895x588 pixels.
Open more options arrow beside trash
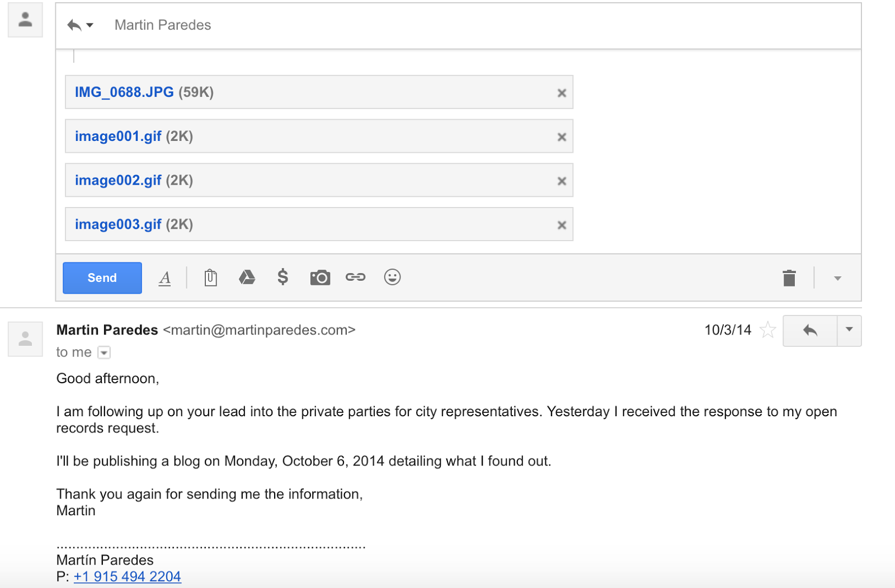pyautogui.click(x=837, y=278)
